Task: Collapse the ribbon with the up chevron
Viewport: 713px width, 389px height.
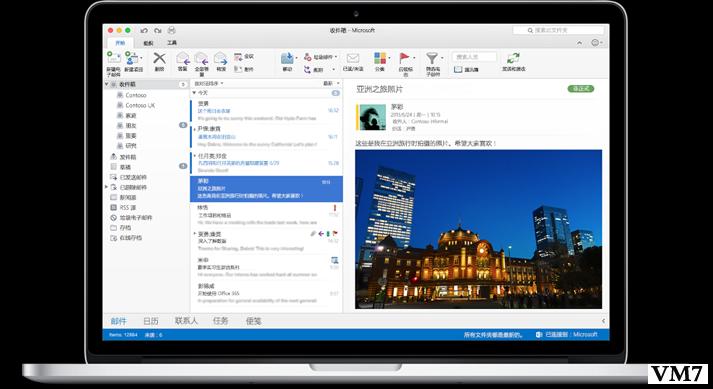Action: click(579, 43)
